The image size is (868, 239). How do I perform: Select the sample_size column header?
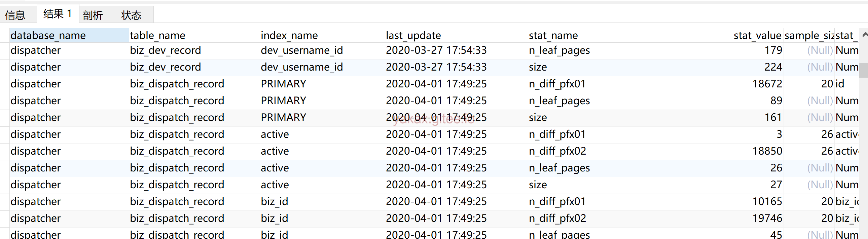809,35
